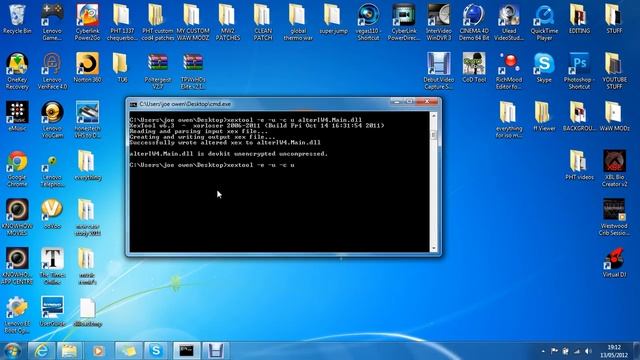Open Action Center flag icon
The height and width of the screenshot is (360, 640).
point(554,351)
